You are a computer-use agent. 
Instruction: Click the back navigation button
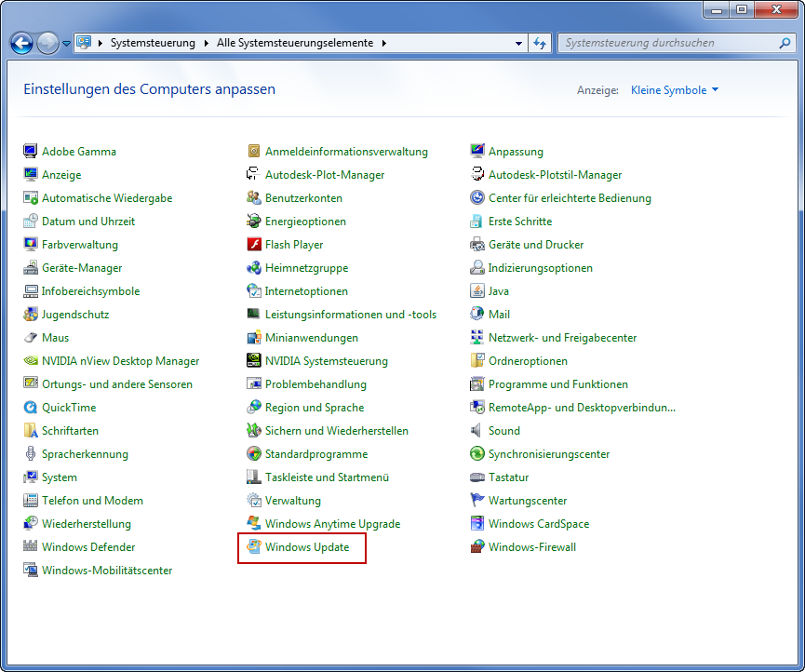tap(22, 43)
